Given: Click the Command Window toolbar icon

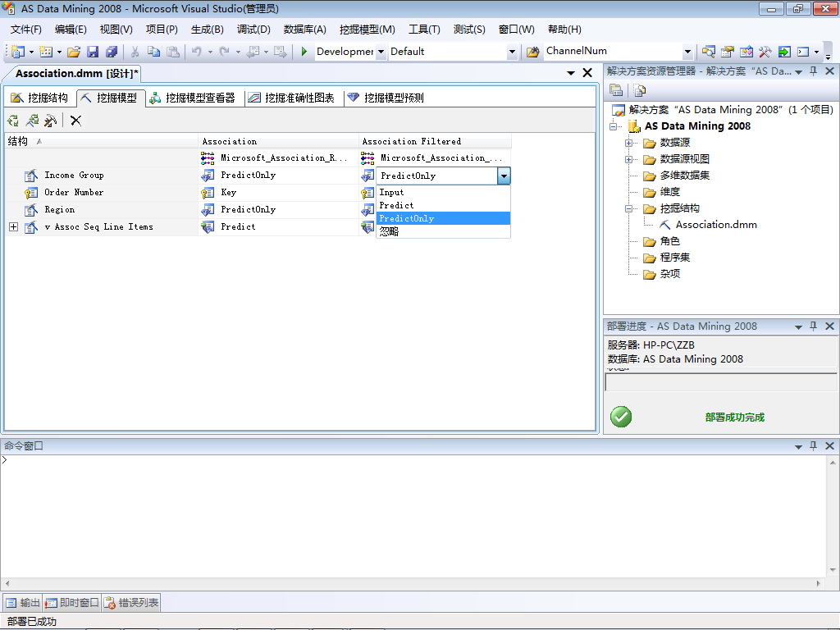Looking at the screenshot, I should (802, 52).
